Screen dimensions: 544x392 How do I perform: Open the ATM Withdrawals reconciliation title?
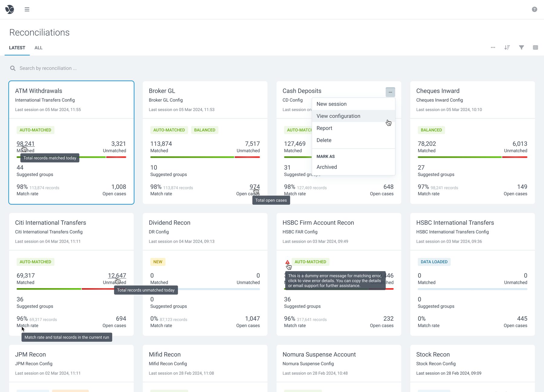coord(39,91)
